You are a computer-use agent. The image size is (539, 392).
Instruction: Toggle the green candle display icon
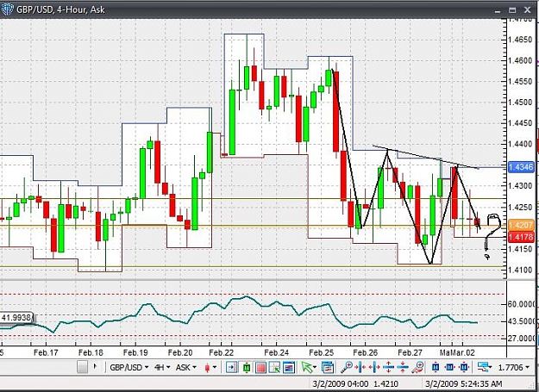tap(247, 368)
